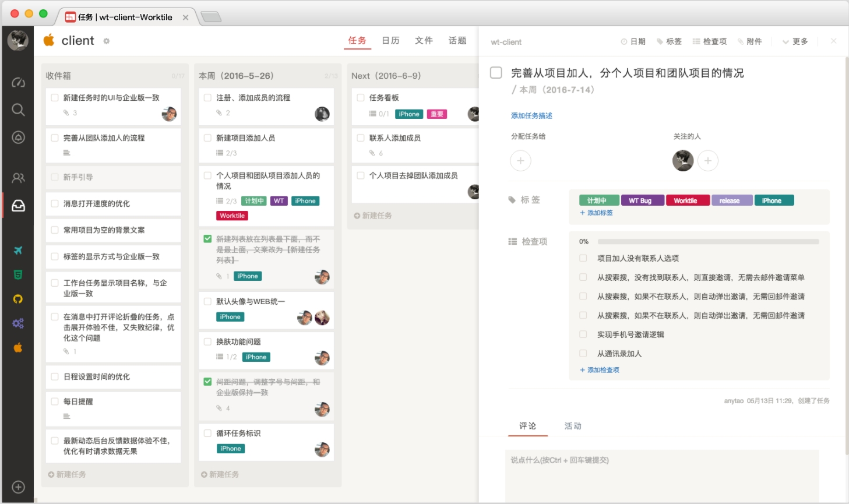
Task: Click avatar on 注册、添加成员的流程 card
Action: [322, 114]
